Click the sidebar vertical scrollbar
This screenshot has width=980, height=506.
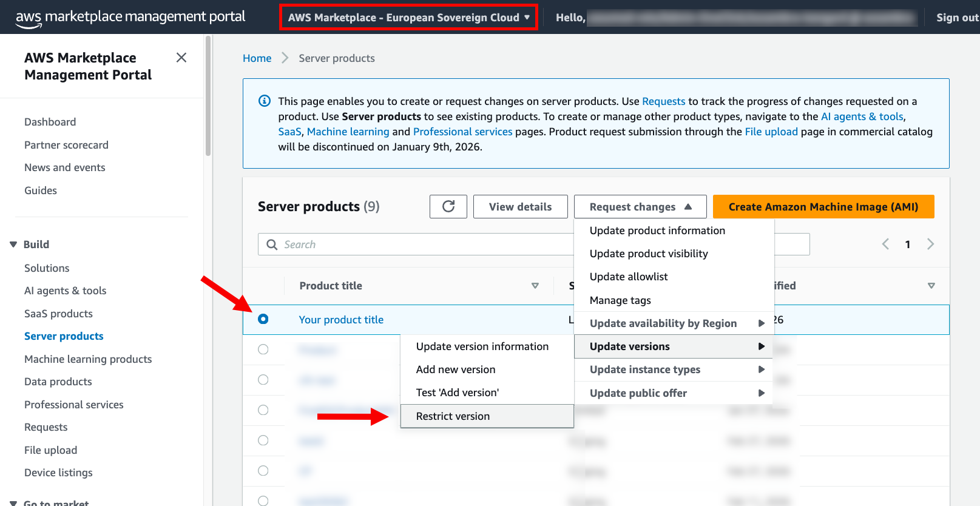[208, 96]
